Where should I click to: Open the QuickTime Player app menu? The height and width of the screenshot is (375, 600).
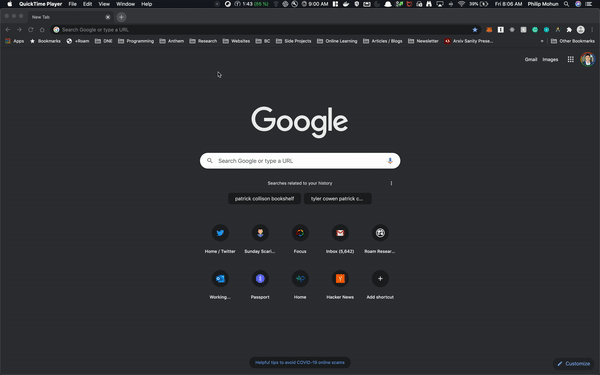(x=41, y=4)
